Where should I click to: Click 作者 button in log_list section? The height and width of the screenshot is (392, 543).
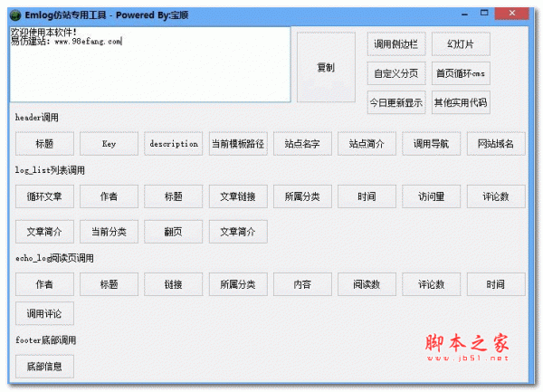[x=110, y=196]
